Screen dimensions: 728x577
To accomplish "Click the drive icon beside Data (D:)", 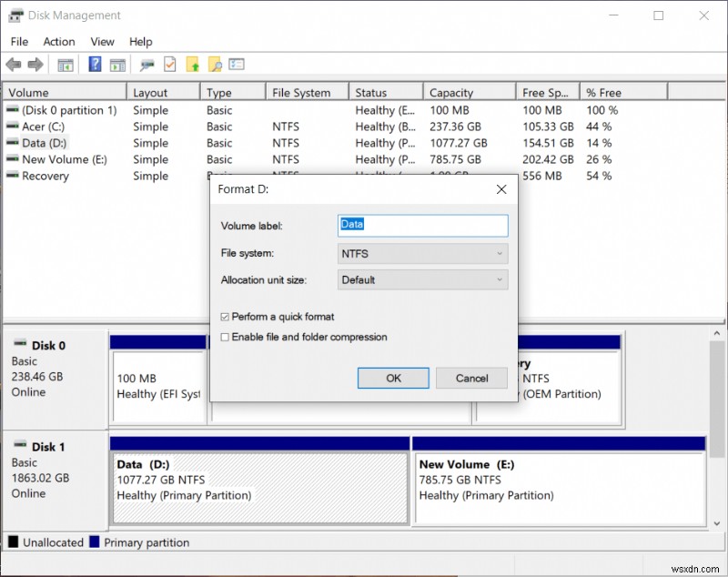I will click(x=13, y=142).
